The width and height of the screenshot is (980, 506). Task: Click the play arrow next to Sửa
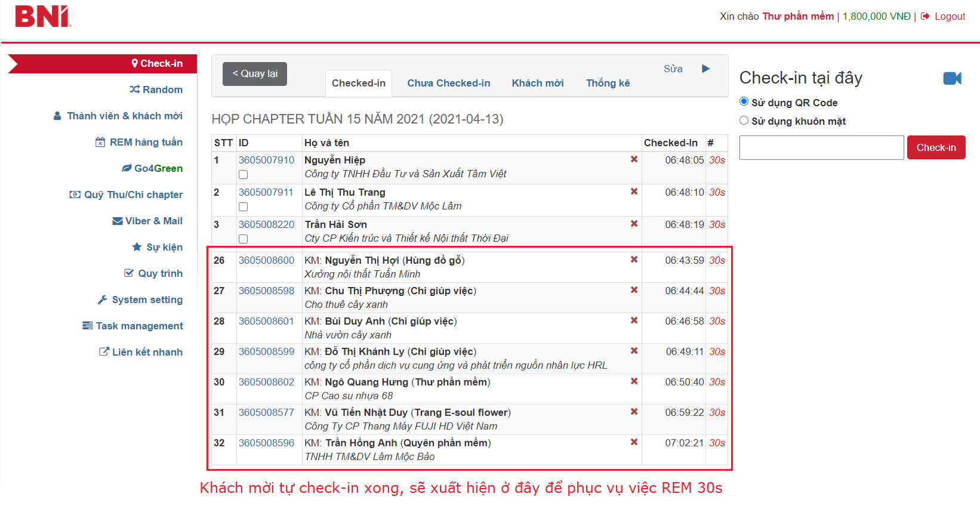(706, 69)
